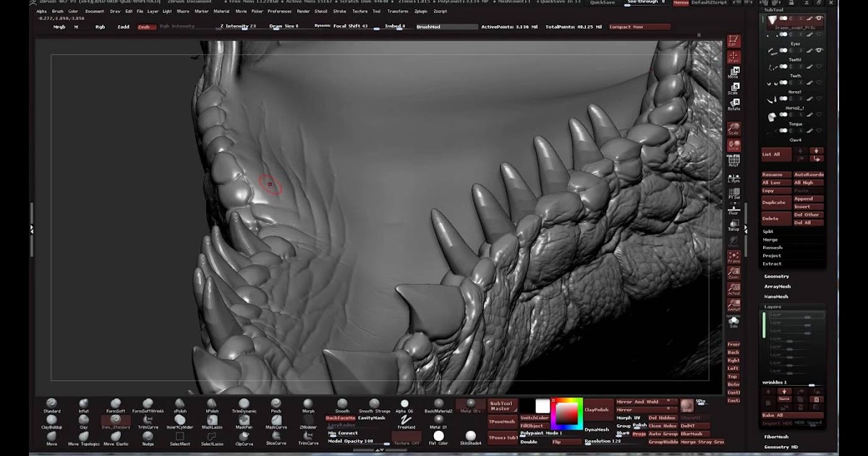
Task: Select the ZModeler brush
Action: tap(308, 421)
